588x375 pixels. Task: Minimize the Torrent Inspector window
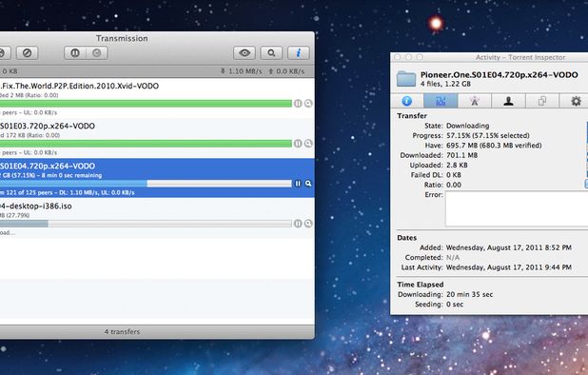click(x=409, y=57)
